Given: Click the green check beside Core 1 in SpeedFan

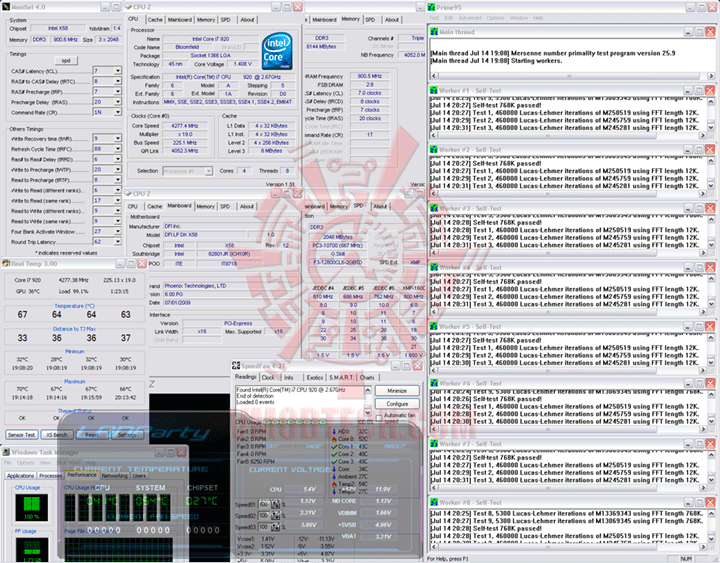Looking at the screenshot, I should [334, 446].
